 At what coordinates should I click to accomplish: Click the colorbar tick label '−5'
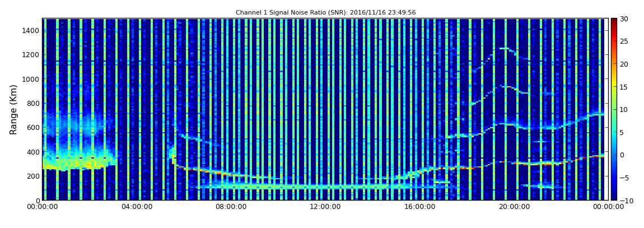(x=623, y=178)
